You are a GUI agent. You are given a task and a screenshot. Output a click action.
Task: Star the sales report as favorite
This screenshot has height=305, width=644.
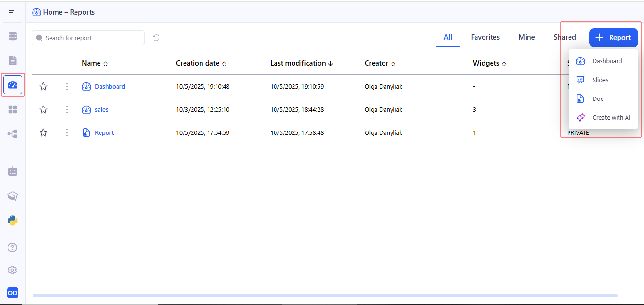(x=43, y=109)
